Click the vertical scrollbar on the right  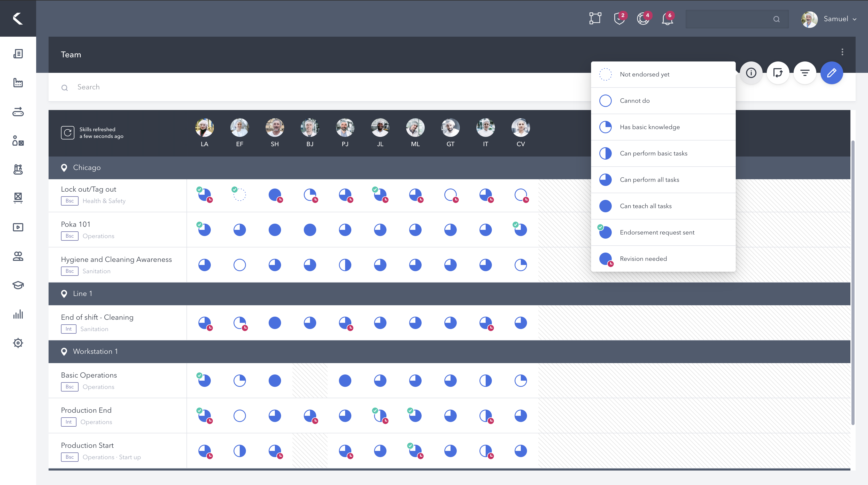853,283
